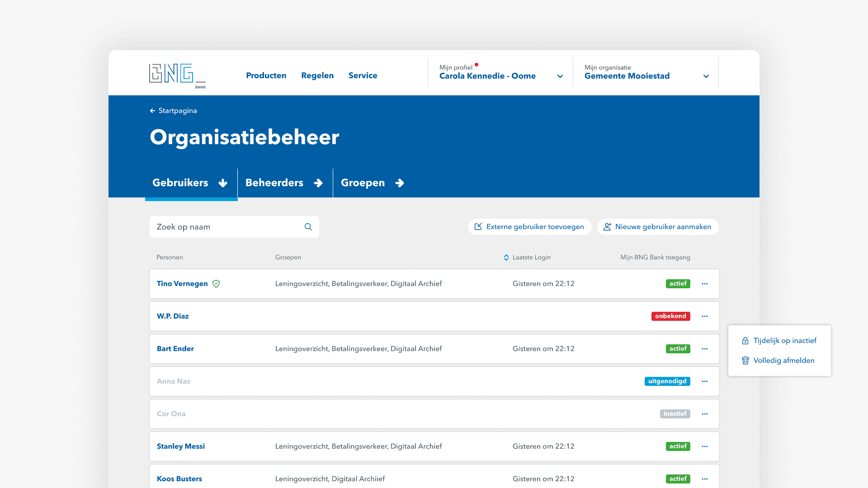Screen dimensions: 868x488
Task: Open the three-dot menu for W.P. Diaz
Action: [x=705, y=316]
